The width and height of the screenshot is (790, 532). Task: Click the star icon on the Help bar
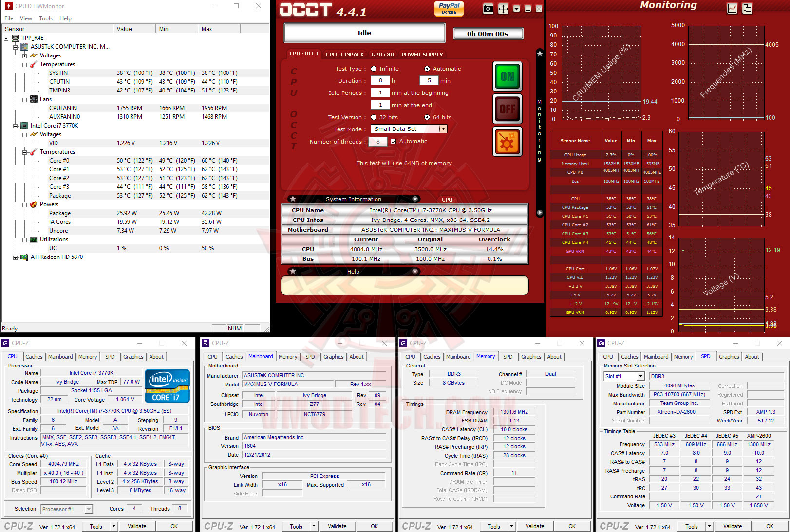(293, 271)
